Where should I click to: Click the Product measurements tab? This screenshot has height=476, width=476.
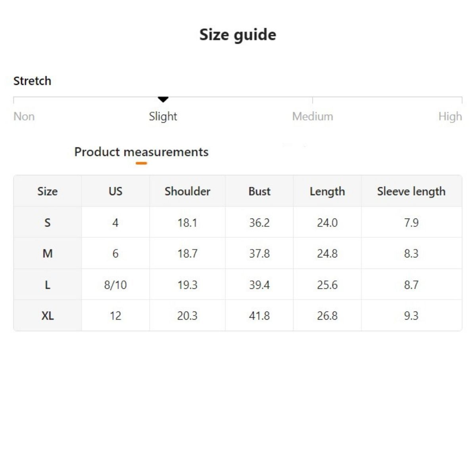pyautogui.click(x=141, y=152)
